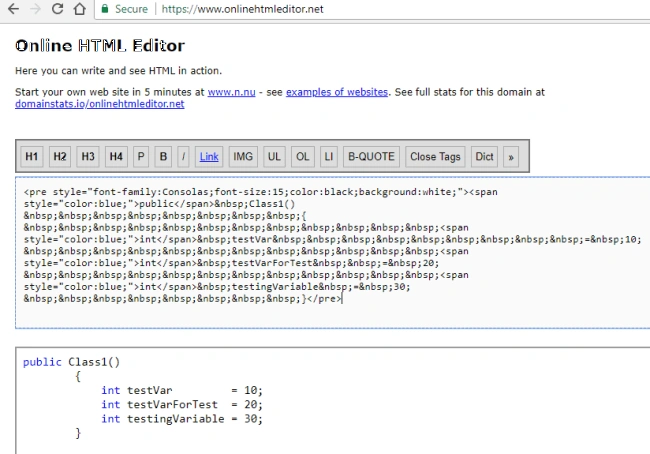
Task: Click the browser forward arrow
Action: pos(36,9)
